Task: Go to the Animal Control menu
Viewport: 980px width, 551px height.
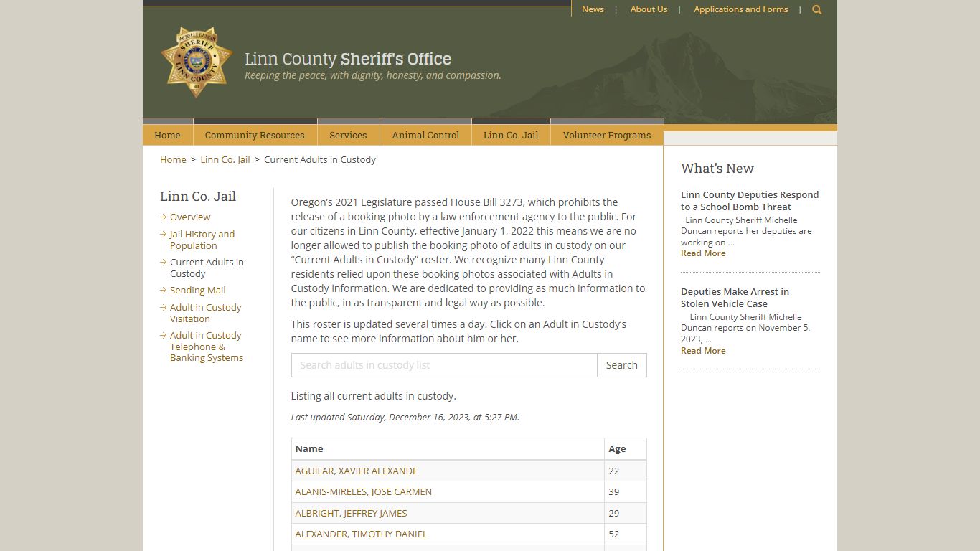Action: (425, 135)
